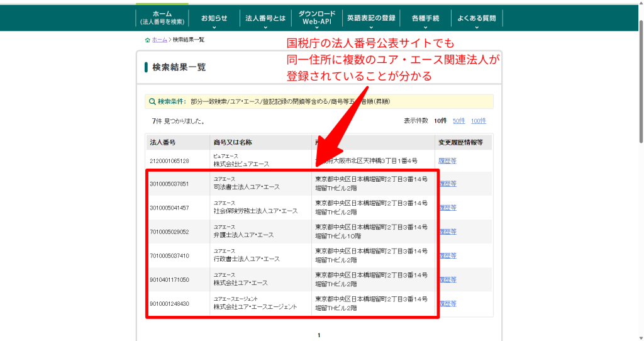
Task: Open the 各種手続 menu
Action: pyautogui.click(x=425, y=18)
